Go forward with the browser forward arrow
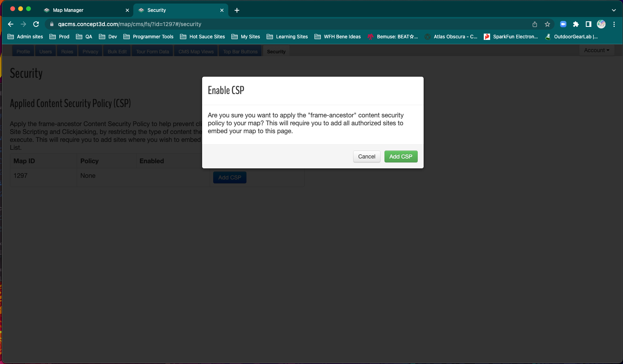This screenshot has height=364, width=623. [23, 24]
